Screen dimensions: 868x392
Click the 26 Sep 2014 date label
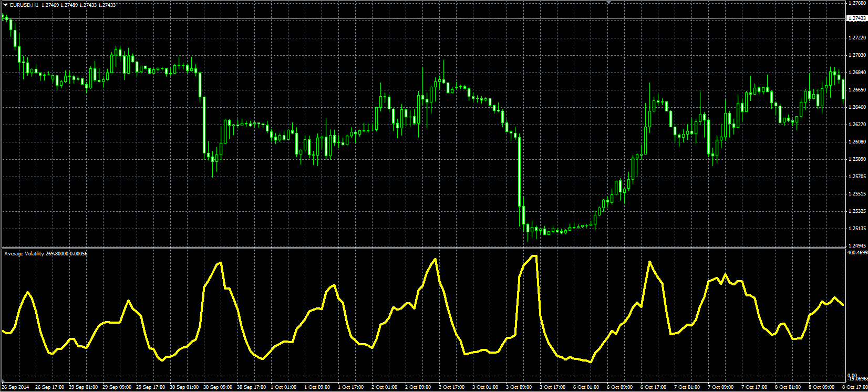[15, 387]
